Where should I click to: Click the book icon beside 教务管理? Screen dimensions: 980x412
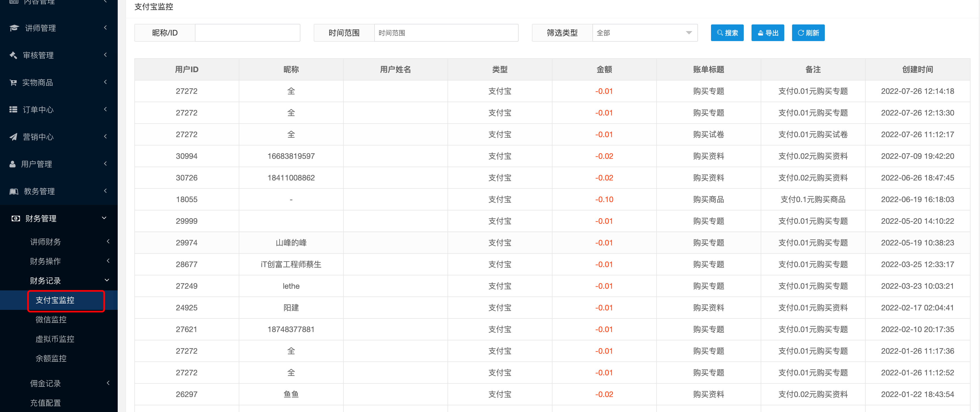pos(14,191)
